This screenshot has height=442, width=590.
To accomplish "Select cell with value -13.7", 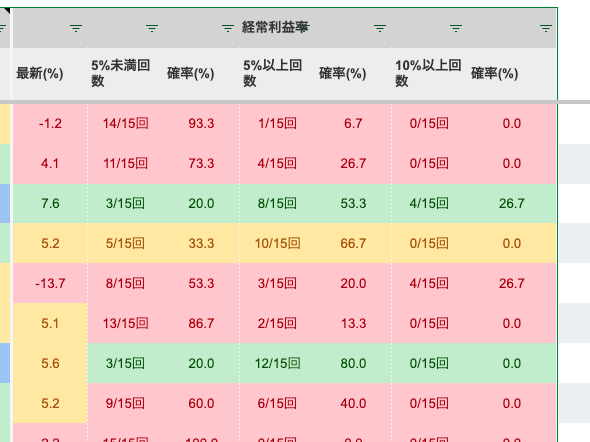I will (x=50, y=283).
